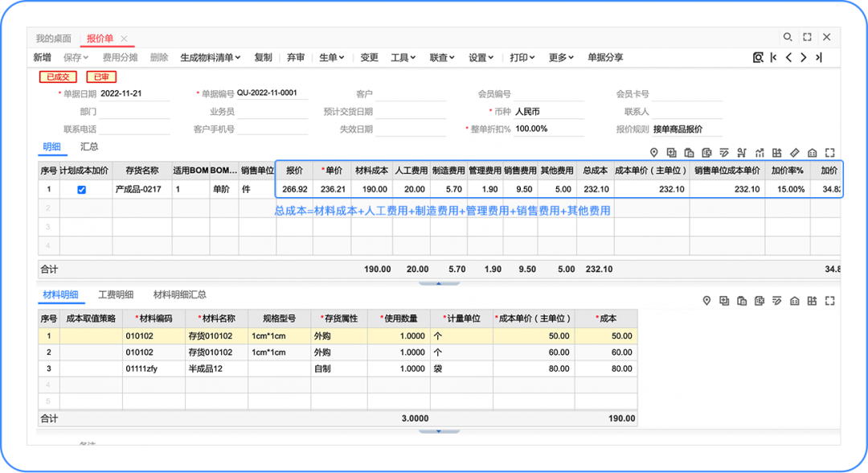This screenshot has width=868, height=473.
Task: Expand the 工具 dropdown in the toolbar
Action: [403, 57]
